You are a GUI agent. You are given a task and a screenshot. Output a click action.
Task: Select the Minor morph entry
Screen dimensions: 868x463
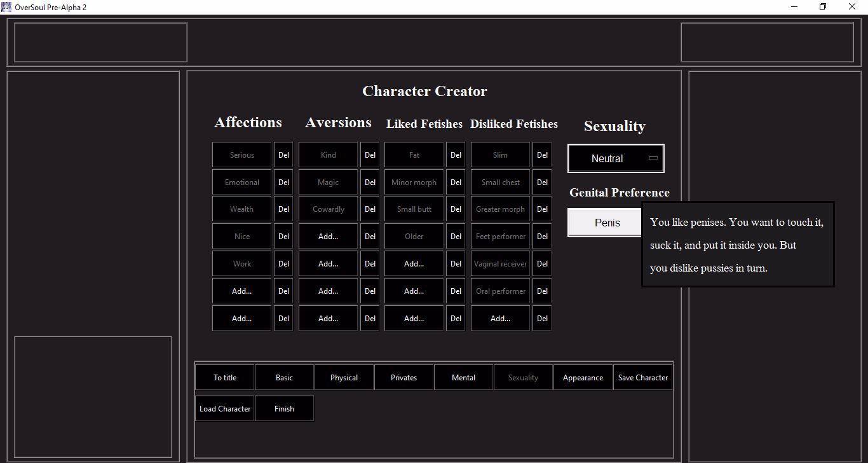[x=414, y=182]
